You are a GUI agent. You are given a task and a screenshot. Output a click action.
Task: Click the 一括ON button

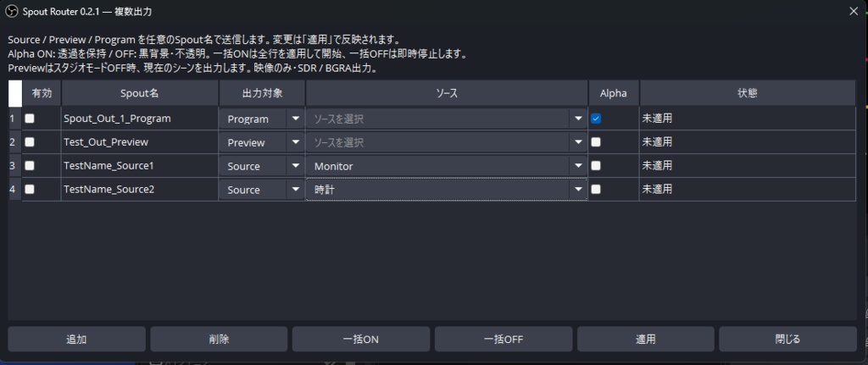[361, 339]
